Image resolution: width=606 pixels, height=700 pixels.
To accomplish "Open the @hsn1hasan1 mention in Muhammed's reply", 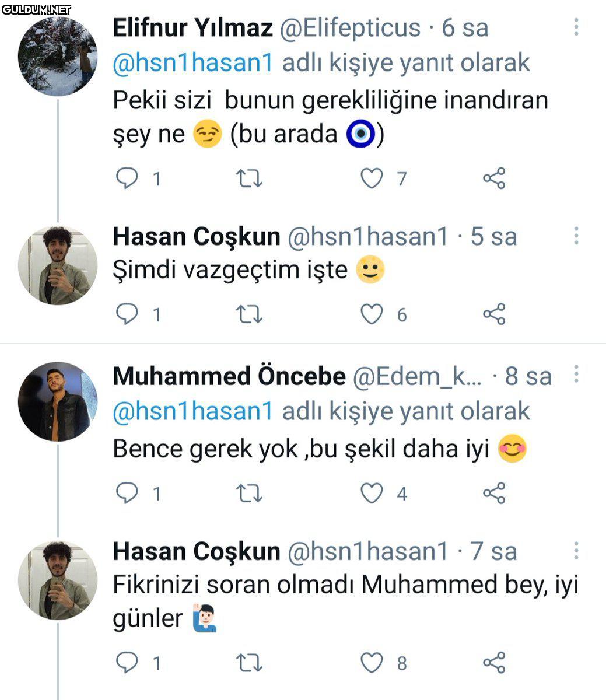I will pyautogui.click(x=192, y=411).
